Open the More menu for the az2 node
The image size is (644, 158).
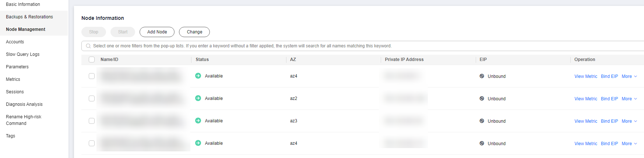(629, 99)
